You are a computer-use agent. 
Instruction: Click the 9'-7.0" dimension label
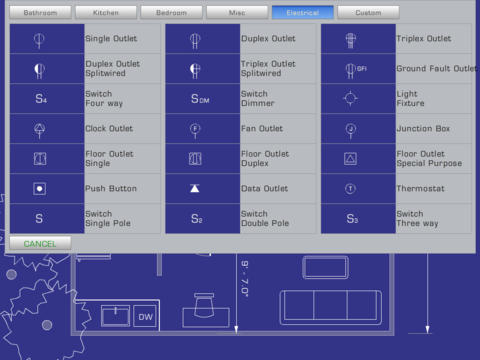(245, 279)
